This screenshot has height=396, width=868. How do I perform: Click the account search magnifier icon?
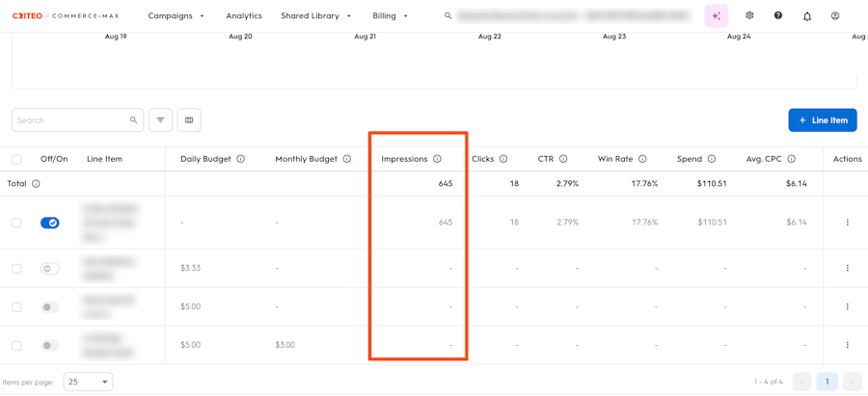coord(448,16)
